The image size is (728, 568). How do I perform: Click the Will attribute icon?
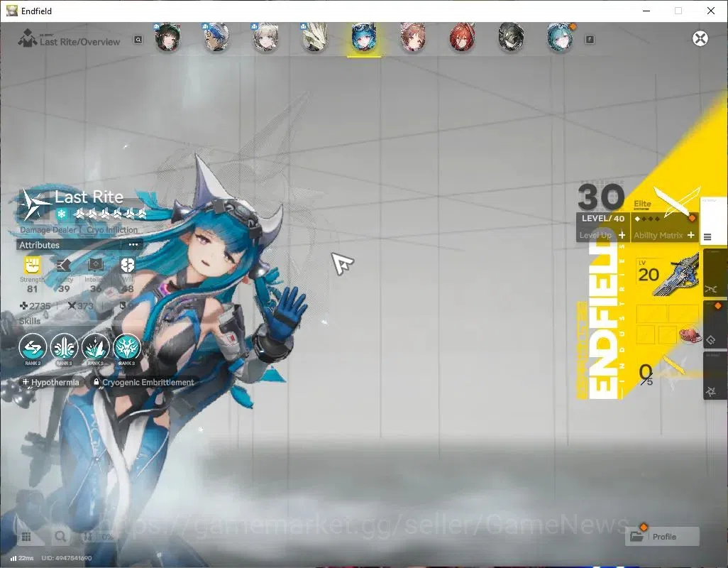pyautogui.click(x=127, y=266)
